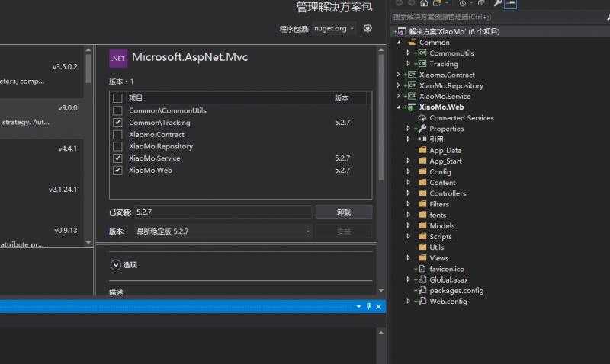Expand the CommonUtils project node
Screen dimensions: 610x364
(x=408, y=53)
